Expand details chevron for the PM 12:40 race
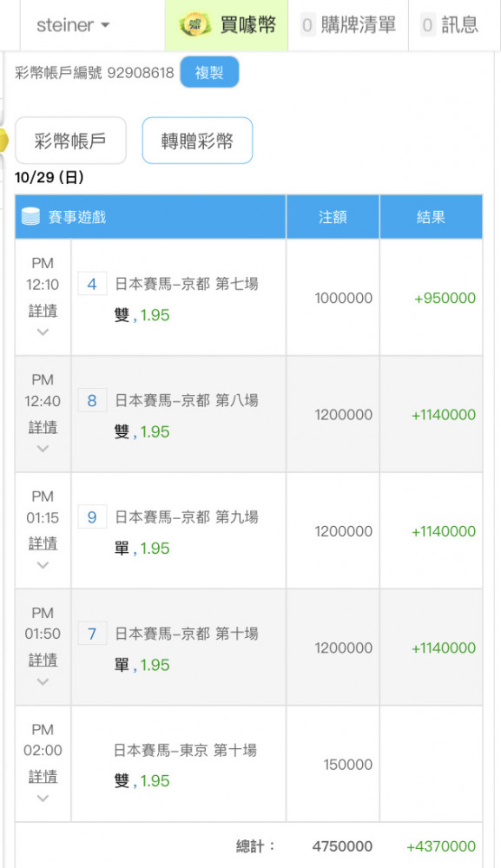The image size is (501, 868). 43,449
